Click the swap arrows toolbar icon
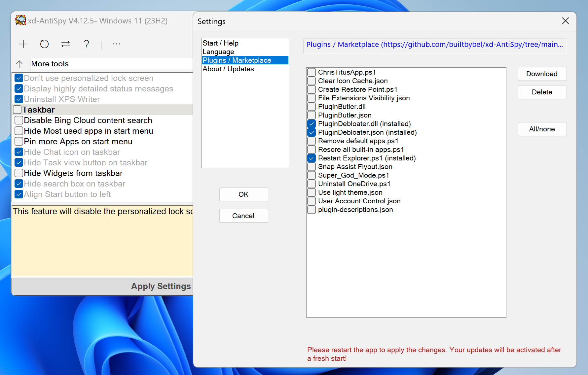The width and height of the screenshot is (588, 375). click(x=65, y=44)
